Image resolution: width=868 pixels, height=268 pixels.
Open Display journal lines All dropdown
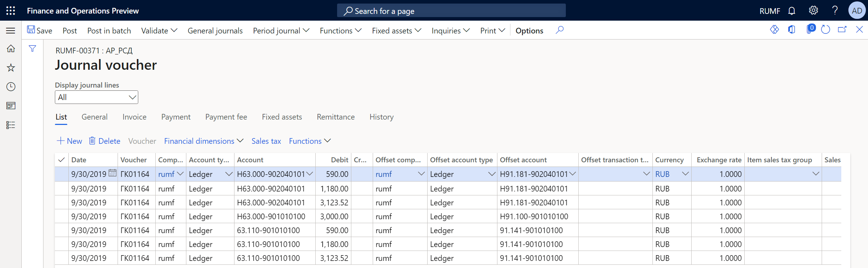pyautogui.click(x=97, y=97)
